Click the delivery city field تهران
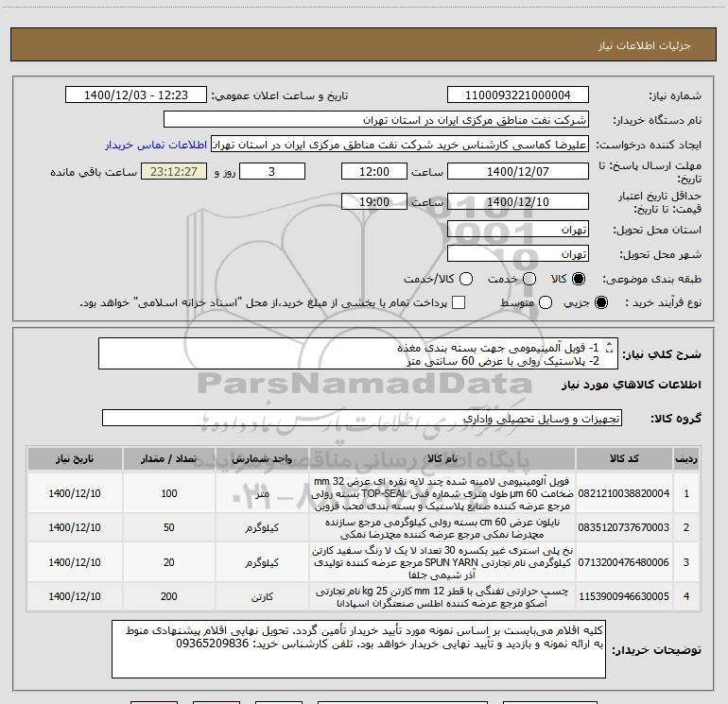This screenshot has height=704, width=728. click(x=518, y=254)
